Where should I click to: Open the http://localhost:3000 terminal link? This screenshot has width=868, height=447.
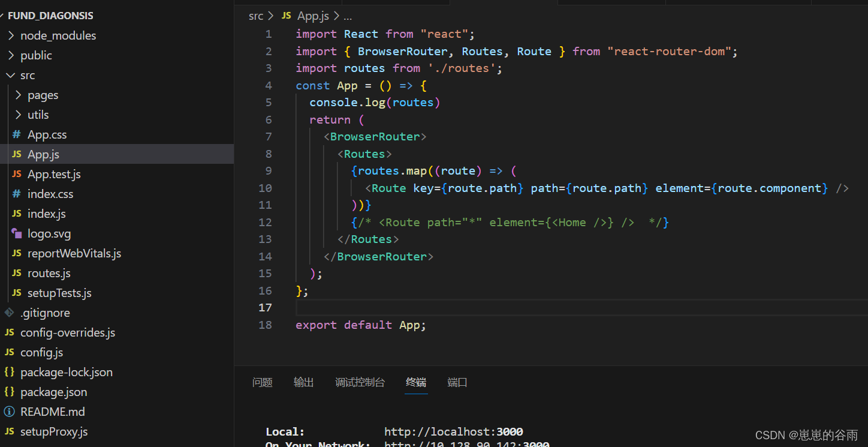pos(454,431)
